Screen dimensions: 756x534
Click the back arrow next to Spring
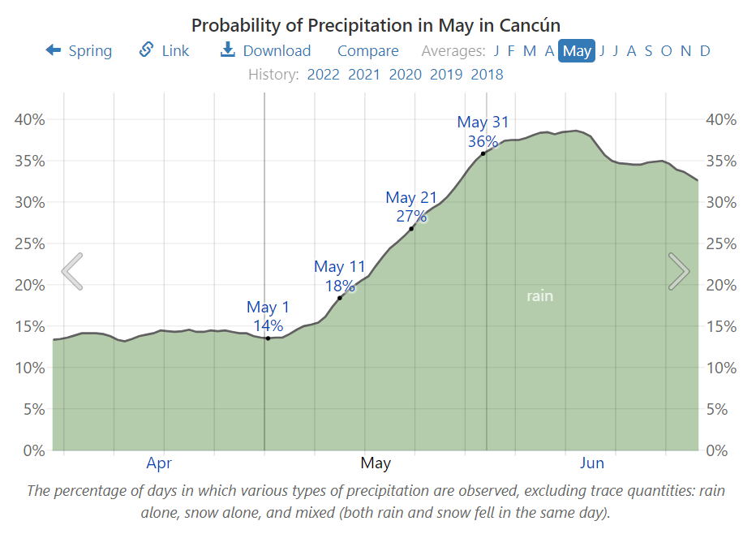(x=52, y=50)
